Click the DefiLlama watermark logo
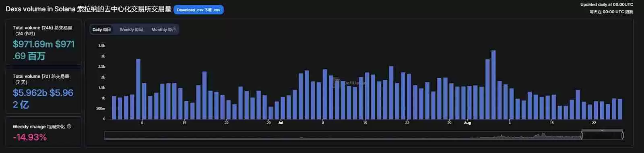 [x=349, y=83]
